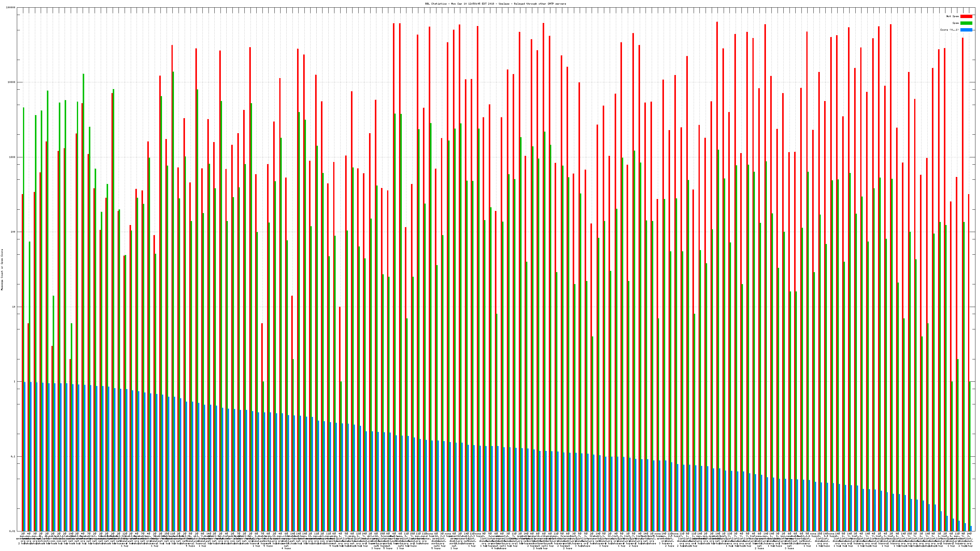
Task: Click the leftmost blue Score bar
Action: (x=25, y=456)
